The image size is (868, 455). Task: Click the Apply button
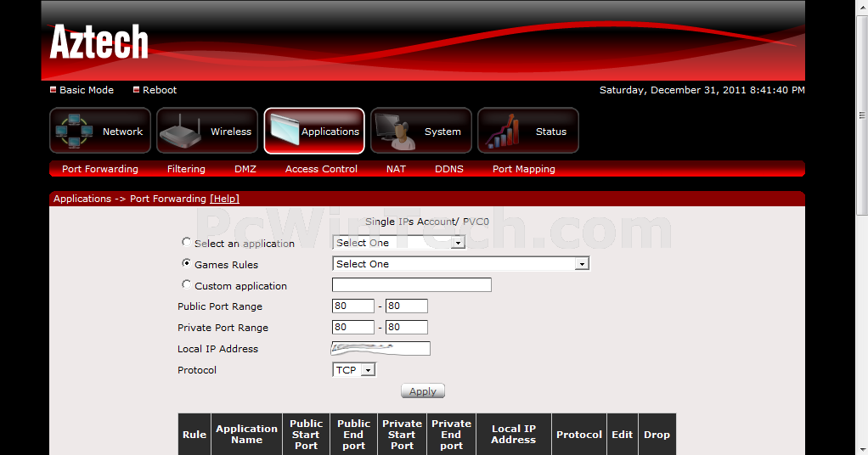(x=423, y=390)
